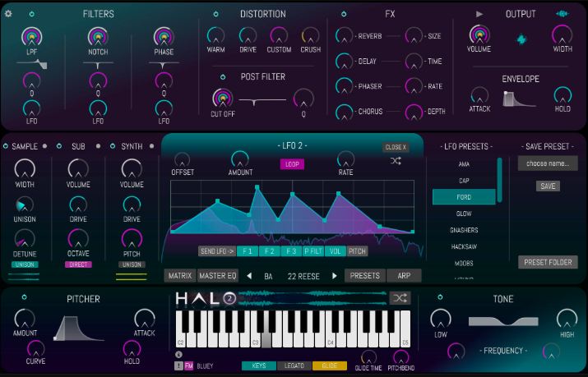Enable the Synth layer power button
The image size is (588, 377).
[x=113, y=146]
